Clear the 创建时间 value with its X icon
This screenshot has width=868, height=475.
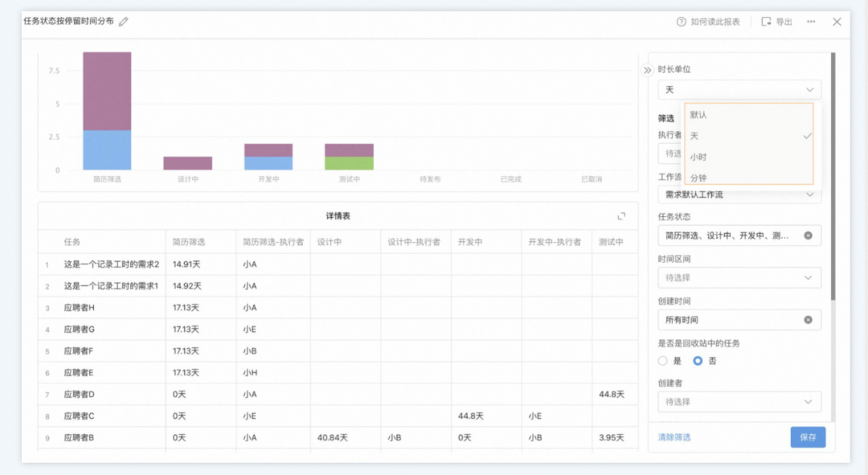click(x=808, y=320)
